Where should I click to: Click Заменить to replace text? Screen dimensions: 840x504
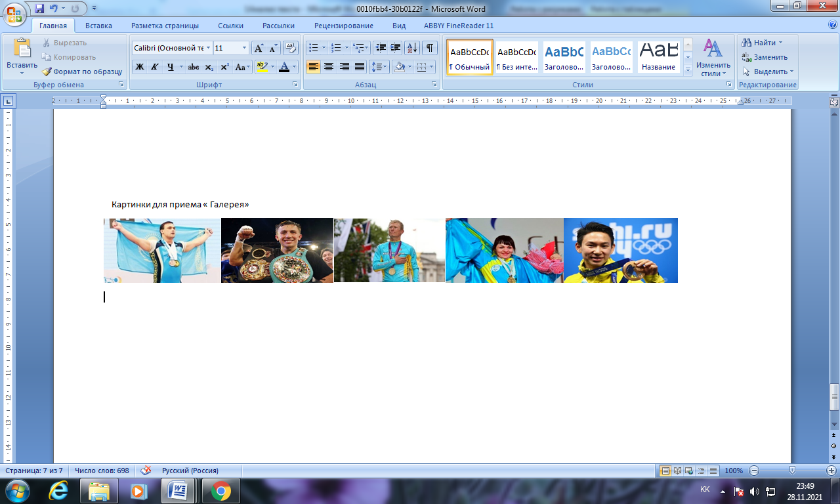click(x=765, y=57)
